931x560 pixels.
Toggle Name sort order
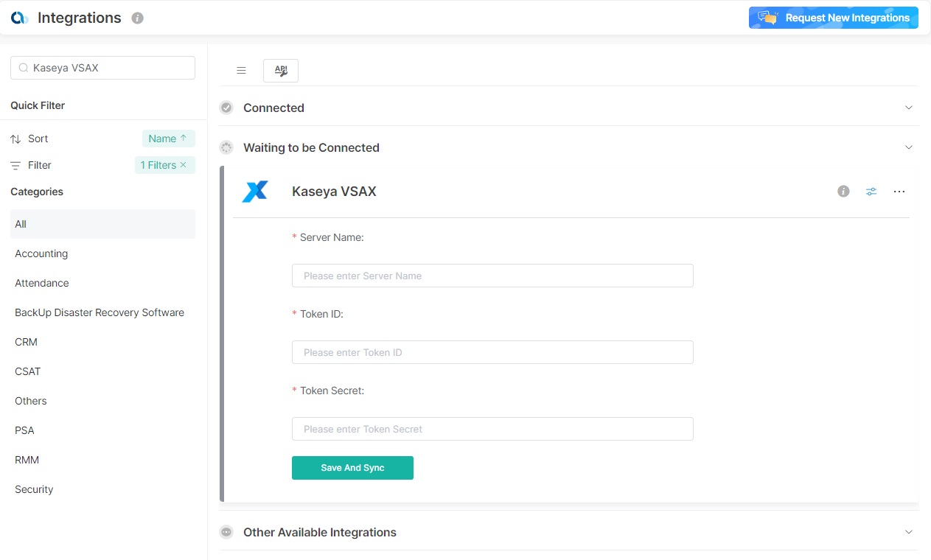(x=168, y=139)
